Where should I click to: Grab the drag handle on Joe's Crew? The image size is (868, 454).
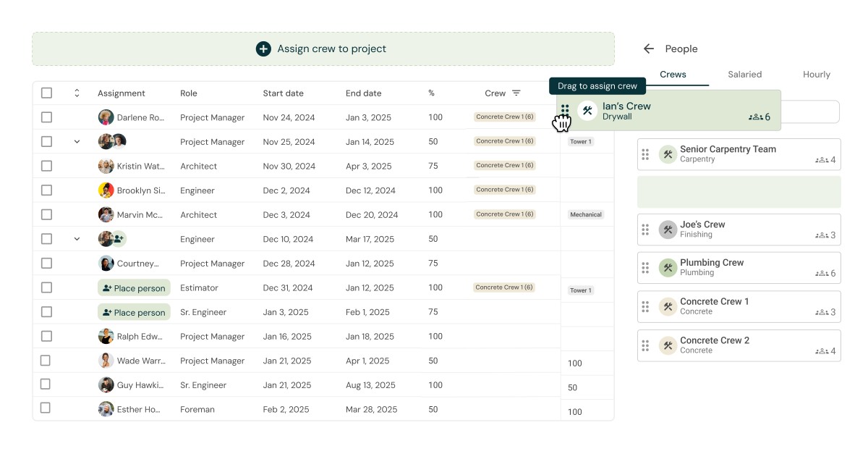(645, 230)
